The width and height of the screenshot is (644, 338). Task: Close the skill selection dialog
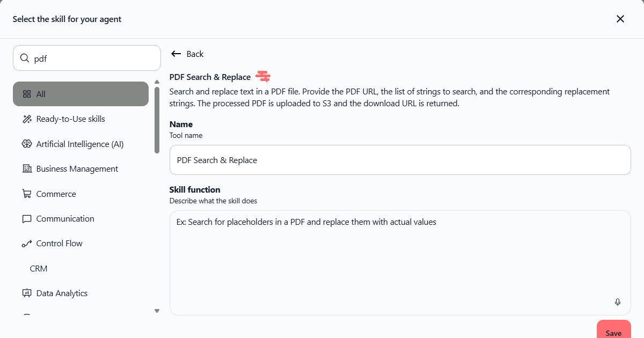click(x=620, y=19)
